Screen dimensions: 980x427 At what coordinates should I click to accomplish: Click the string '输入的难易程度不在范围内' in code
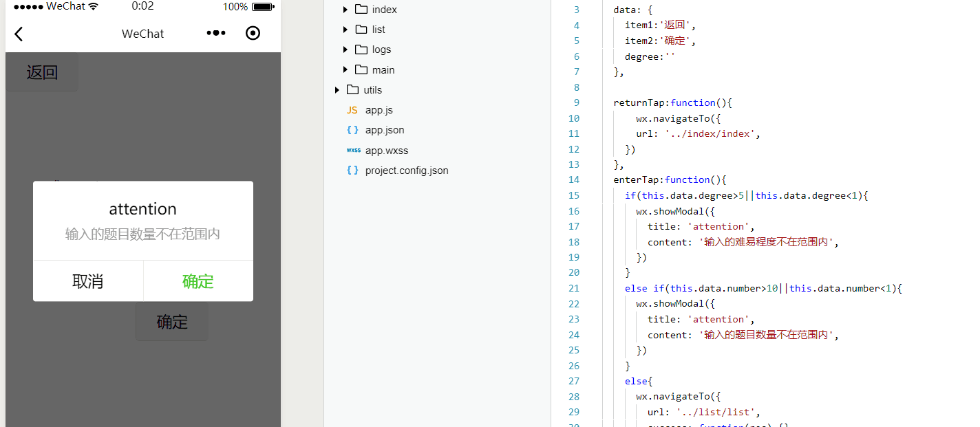point(767,242)
